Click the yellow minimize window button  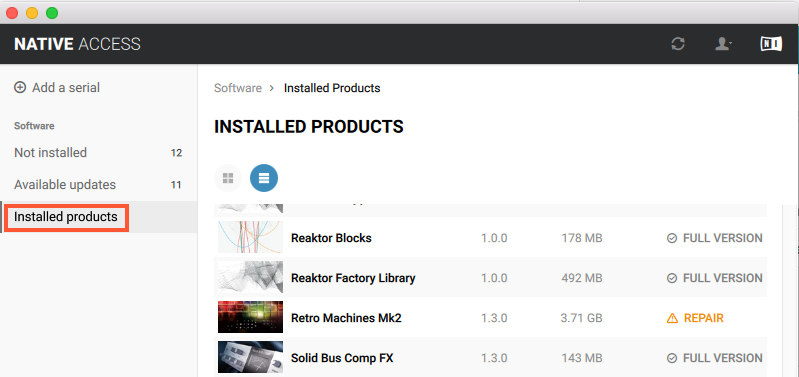[x=32, y=13]
